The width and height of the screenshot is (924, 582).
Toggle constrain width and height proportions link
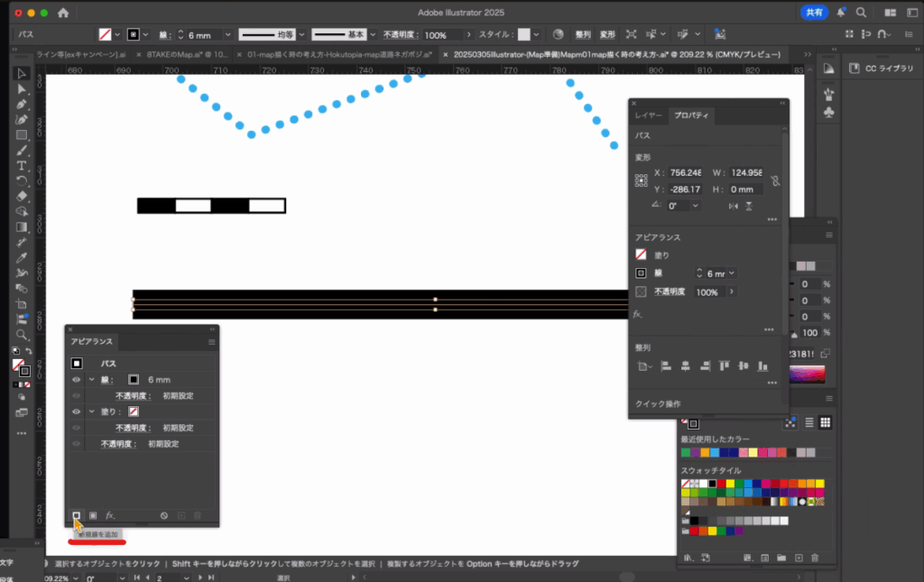point(775,180)
